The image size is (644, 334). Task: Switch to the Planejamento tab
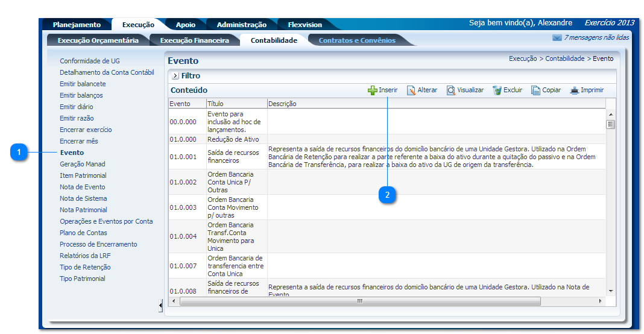77,25
